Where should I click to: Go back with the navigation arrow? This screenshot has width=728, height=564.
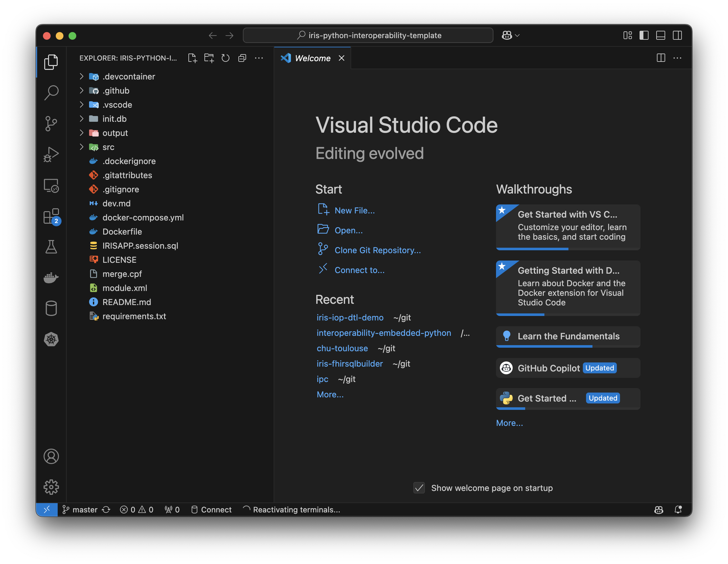tap(213, 35)
